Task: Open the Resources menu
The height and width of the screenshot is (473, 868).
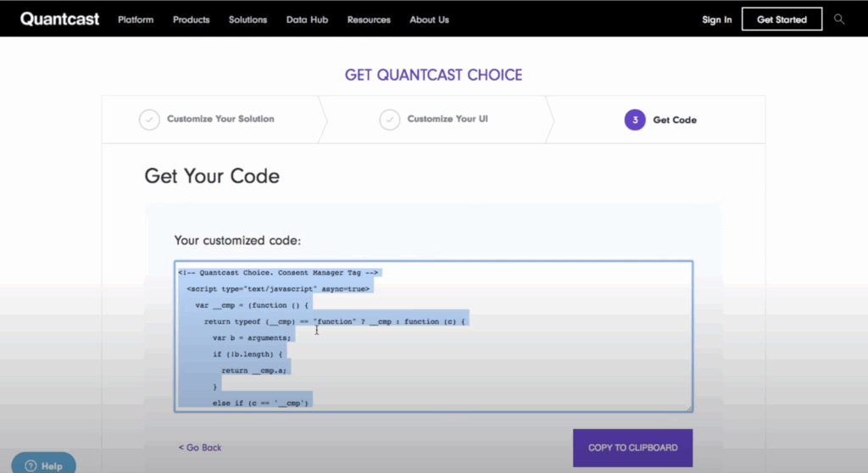Action: (369, 19)
